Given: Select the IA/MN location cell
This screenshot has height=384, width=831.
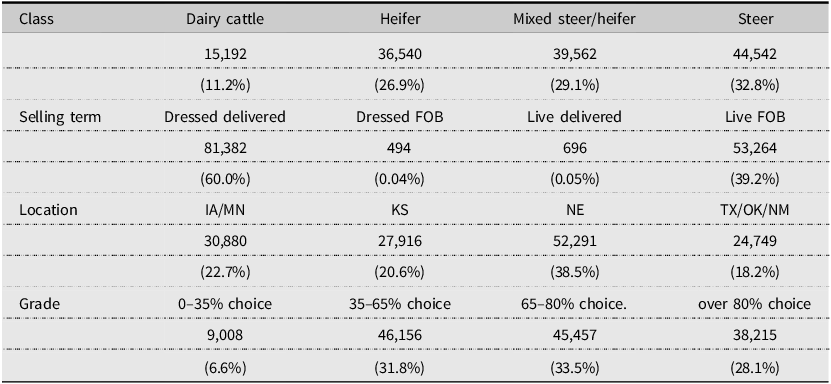Looking at the screenshot, I should (225, 210).
